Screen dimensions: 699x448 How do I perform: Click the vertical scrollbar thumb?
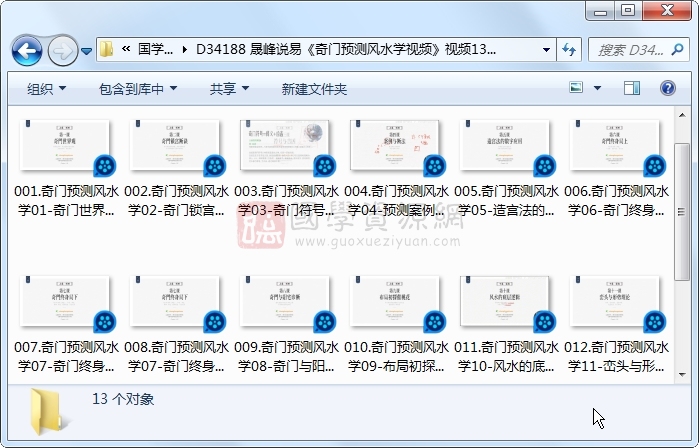682,212
